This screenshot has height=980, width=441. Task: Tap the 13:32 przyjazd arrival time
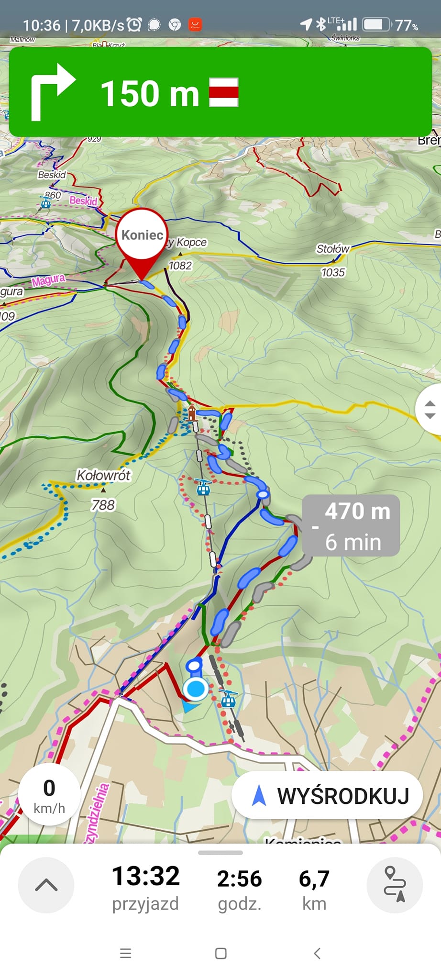145,888
